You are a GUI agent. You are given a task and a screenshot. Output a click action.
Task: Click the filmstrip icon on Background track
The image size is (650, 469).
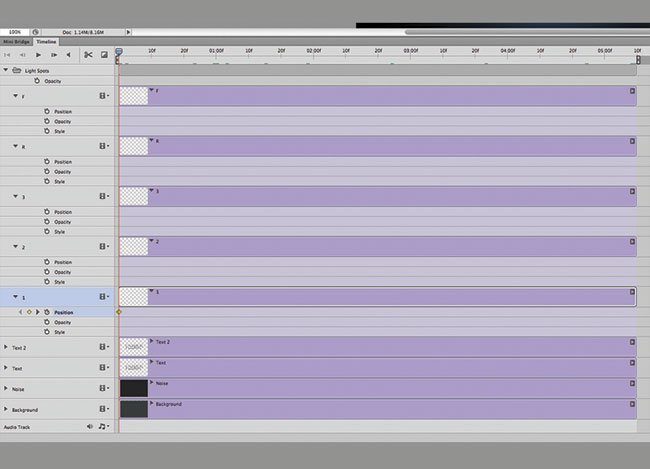(103, 409)
